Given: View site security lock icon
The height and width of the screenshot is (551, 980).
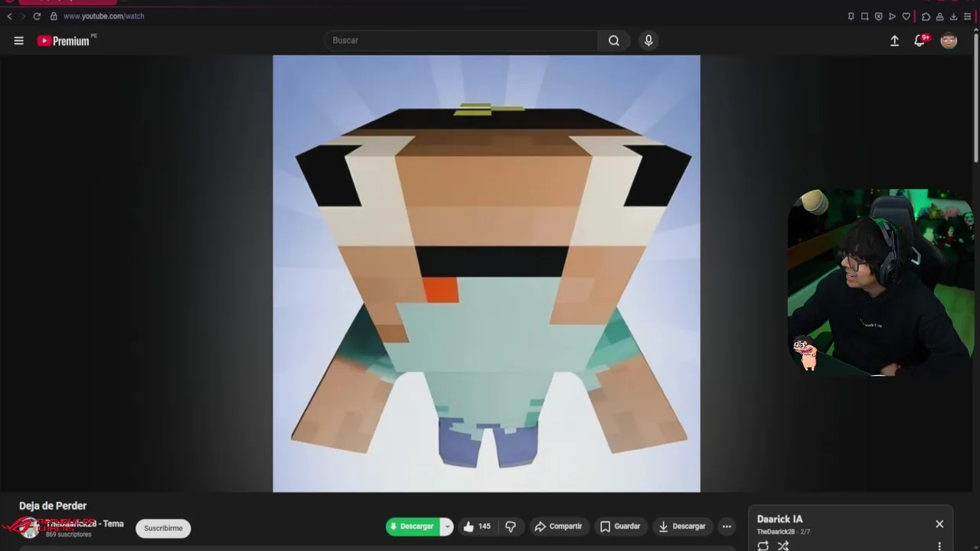Looking at the screenshot, I should point(54,16).
